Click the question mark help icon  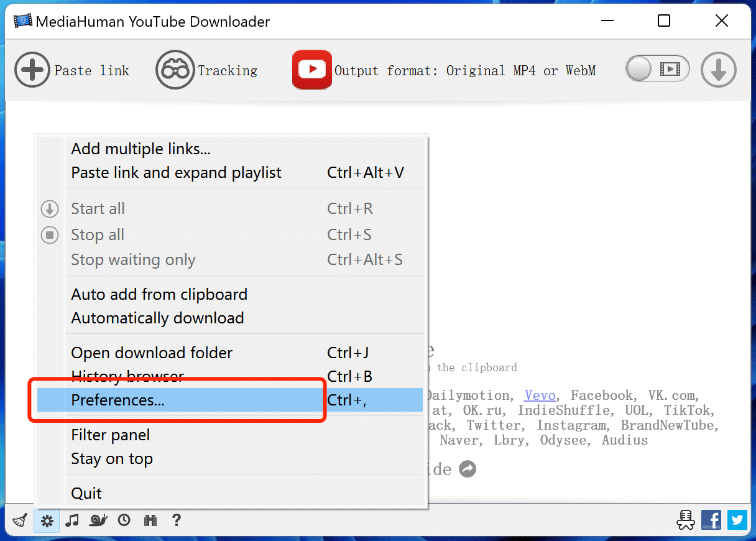(x=177, y=520)
